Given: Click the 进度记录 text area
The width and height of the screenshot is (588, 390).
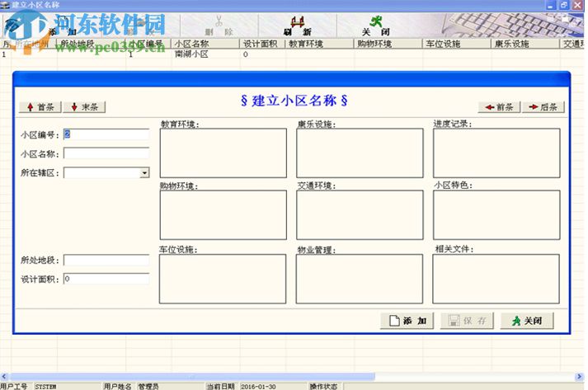Looking at the screenshot, I should [496, 153].
